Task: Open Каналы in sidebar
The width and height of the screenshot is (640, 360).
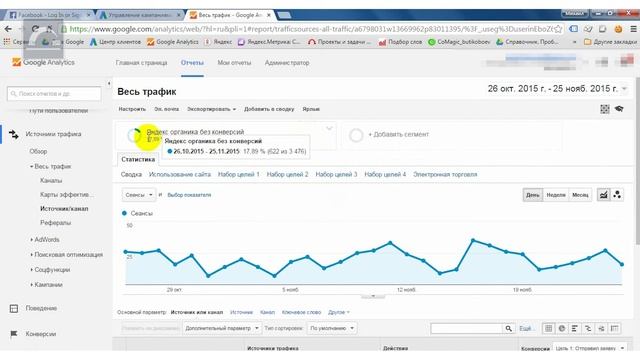Action: (51, 180)
